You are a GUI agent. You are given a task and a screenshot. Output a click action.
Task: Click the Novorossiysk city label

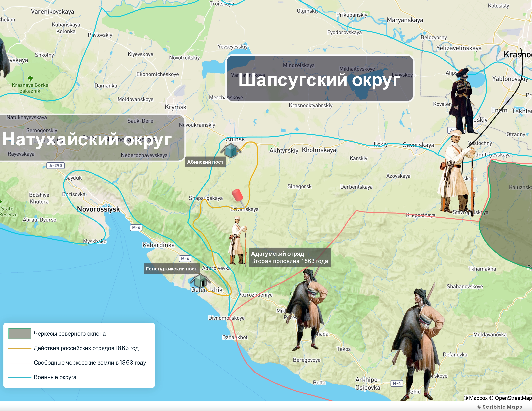tap(98, 209)
